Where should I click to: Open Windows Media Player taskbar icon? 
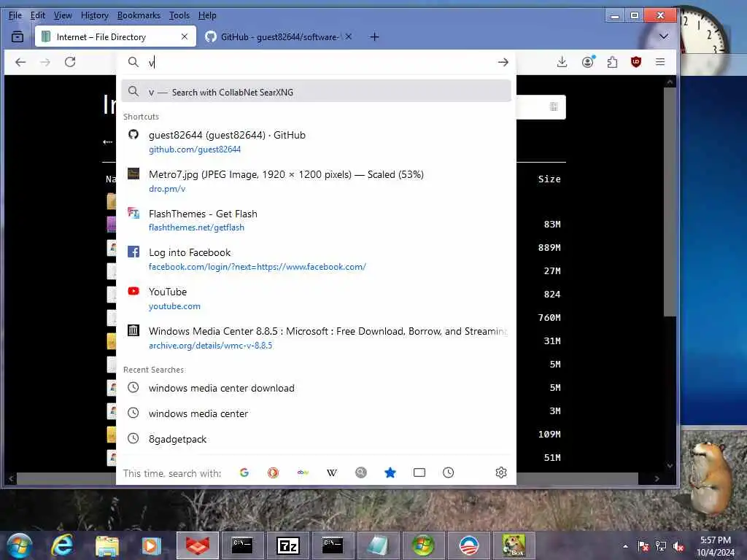point(151,545)
